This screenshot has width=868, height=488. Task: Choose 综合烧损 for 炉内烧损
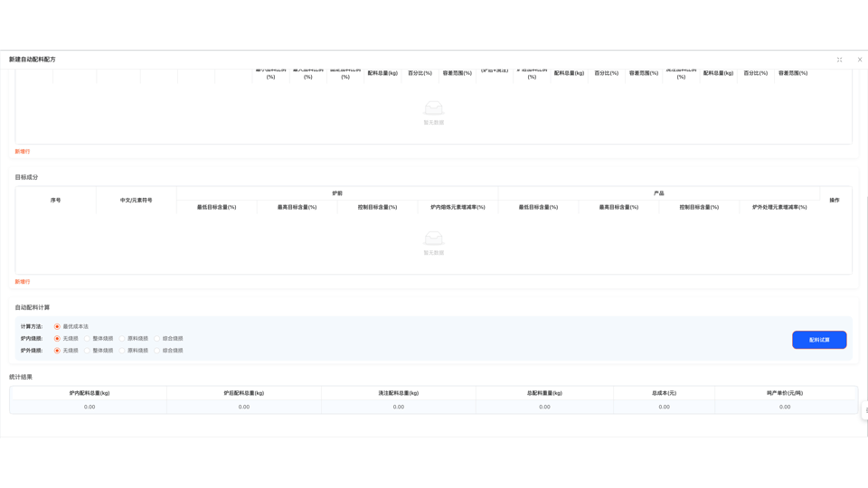click(156, 339)
